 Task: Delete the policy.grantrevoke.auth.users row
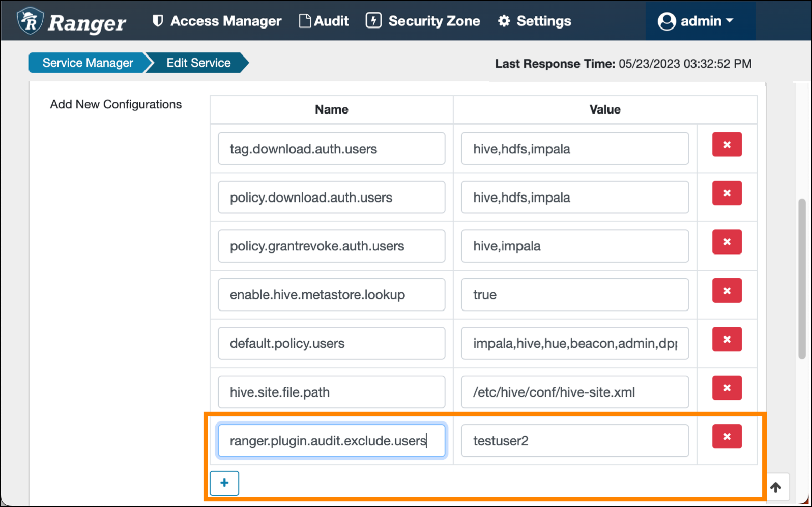(x=727, y=242)
